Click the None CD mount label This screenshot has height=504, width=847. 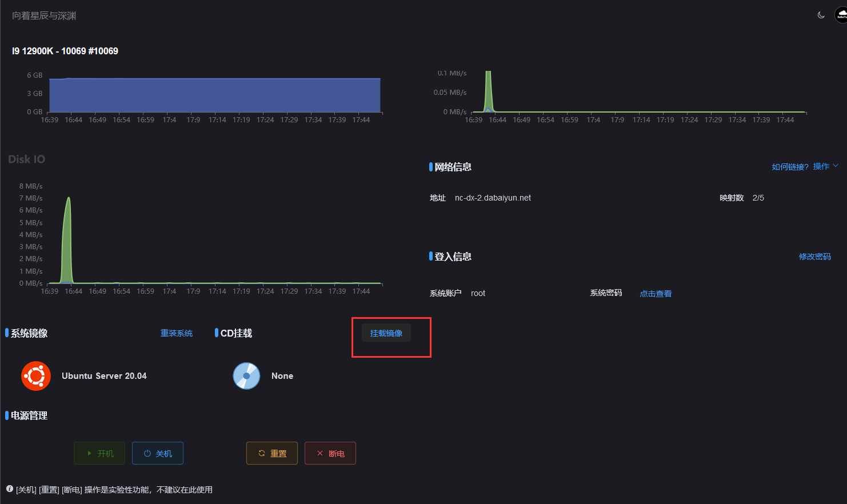pyautogui.click(x=282, y=376)
